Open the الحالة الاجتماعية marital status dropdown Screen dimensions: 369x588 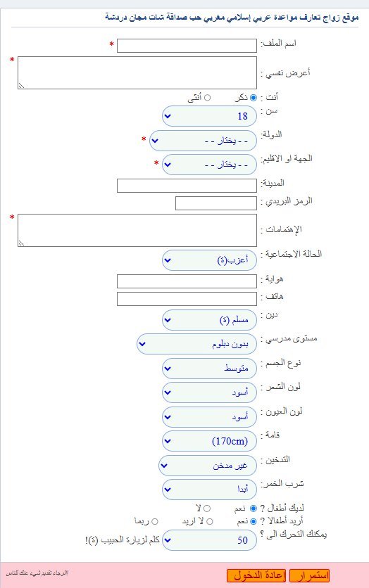pos(209,260)
